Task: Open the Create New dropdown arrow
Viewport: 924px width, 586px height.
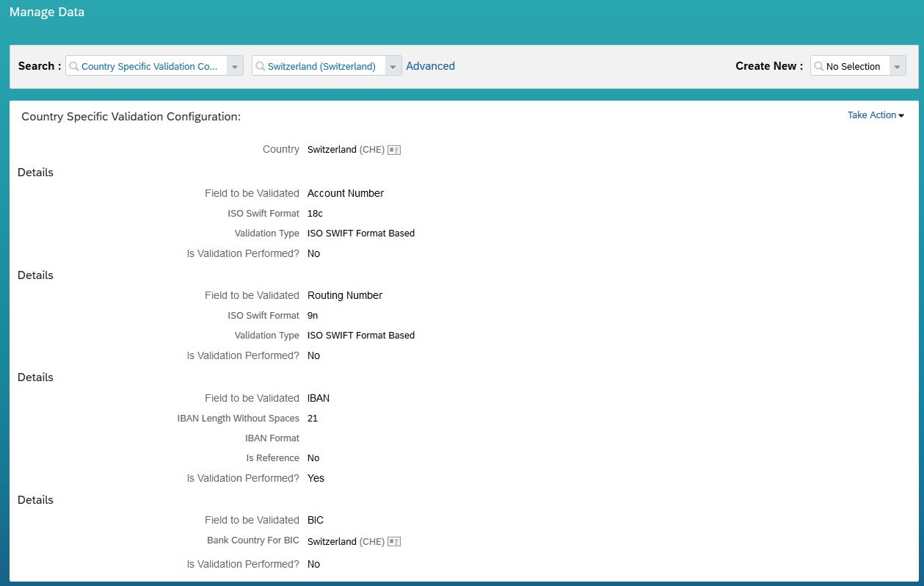Action: click(x=898, y=66)
